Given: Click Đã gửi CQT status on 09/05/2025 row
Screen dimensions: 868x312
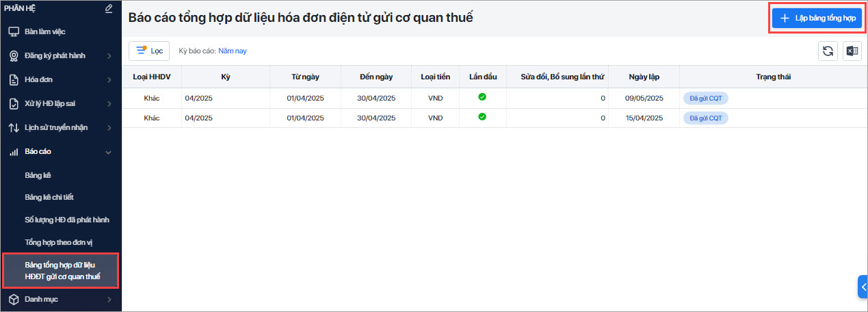Looking at the screenshot, I should (x=706, y=99).
